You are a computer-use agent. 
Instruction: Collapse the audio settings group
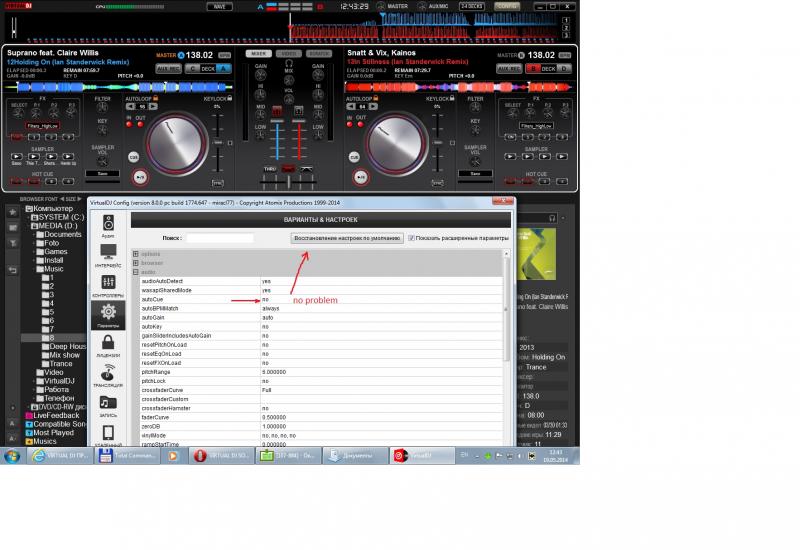(x=136, y=272)
